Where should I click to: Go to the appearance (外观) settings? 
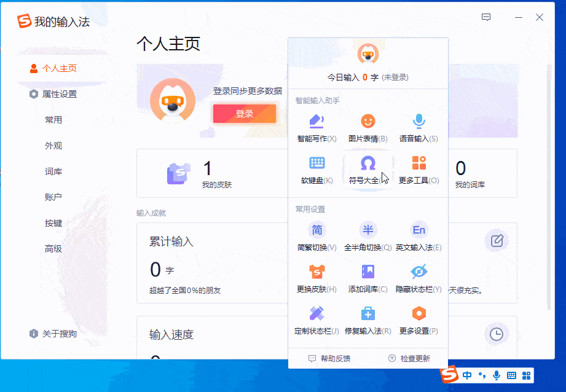pyautogui.click(x=53, y=146)
